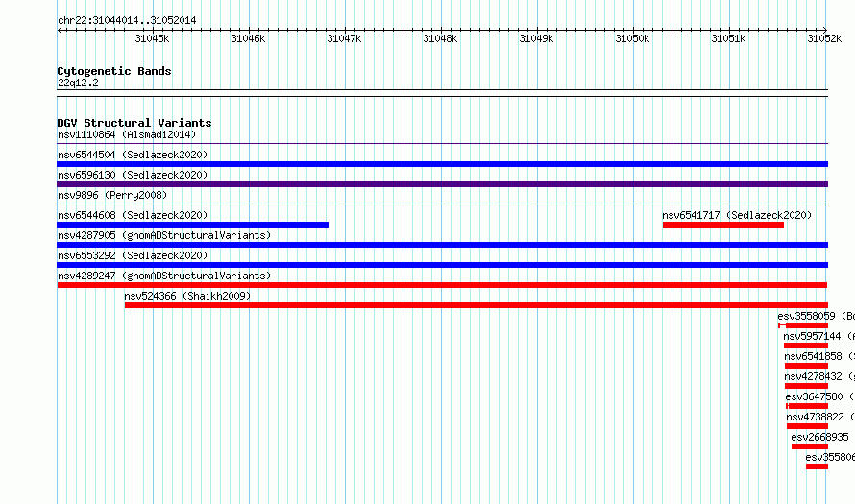Click the 31049k ruler position label
This screenshot has height=504, width=855.
[x=536, y=38]
